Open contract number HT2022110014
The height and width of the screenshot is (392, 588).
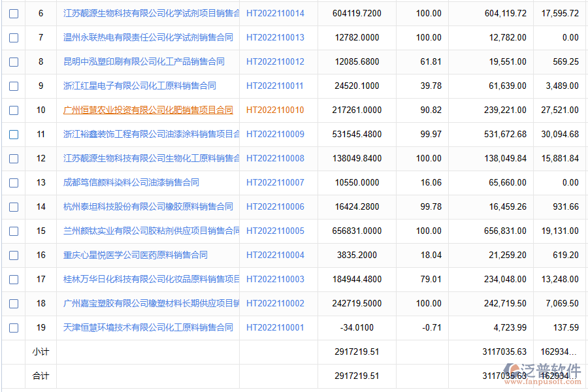pos(274,13)
